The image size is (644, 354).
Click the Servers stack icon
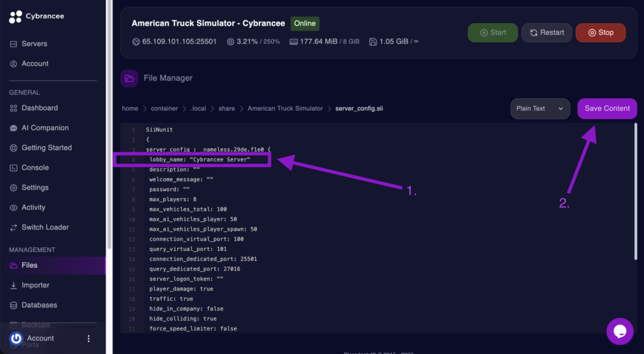[14, 44]
